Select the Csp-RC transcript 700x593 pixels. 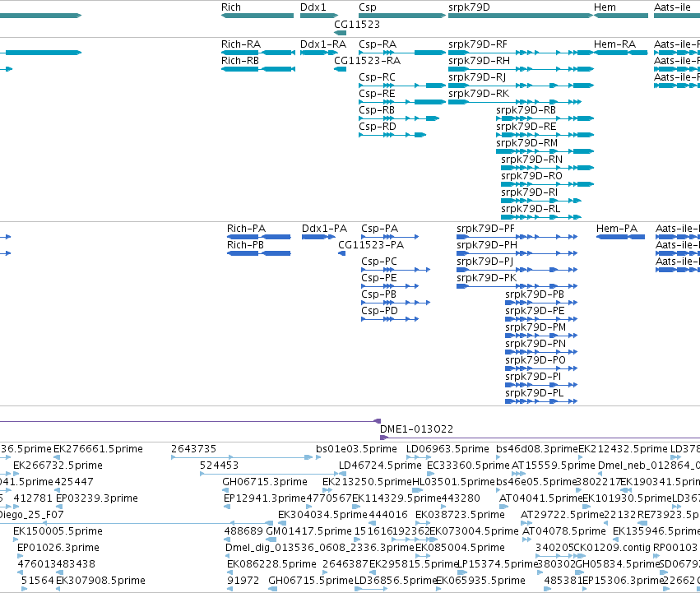pyautogui.click(x=378, y=77)
